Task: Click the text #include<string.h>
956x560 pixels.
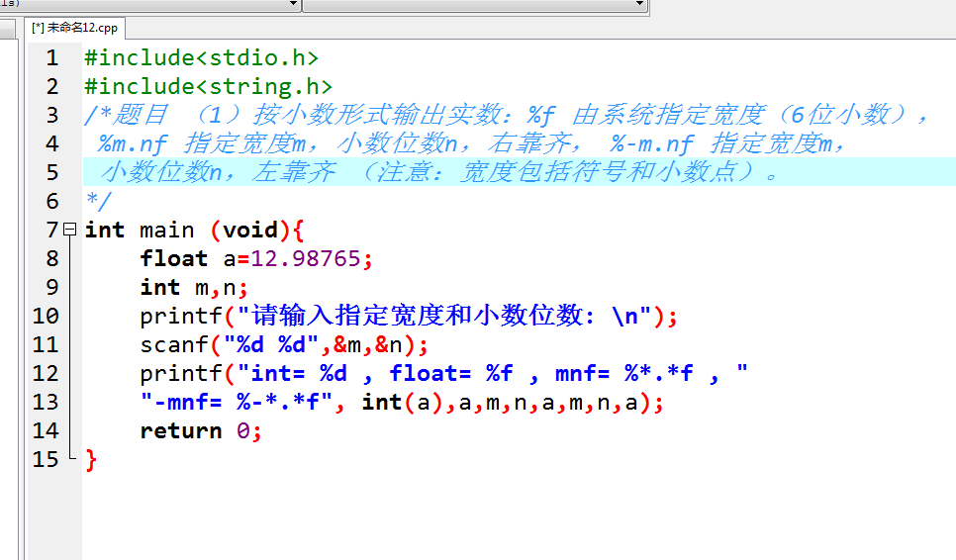Action: (209, 86)
